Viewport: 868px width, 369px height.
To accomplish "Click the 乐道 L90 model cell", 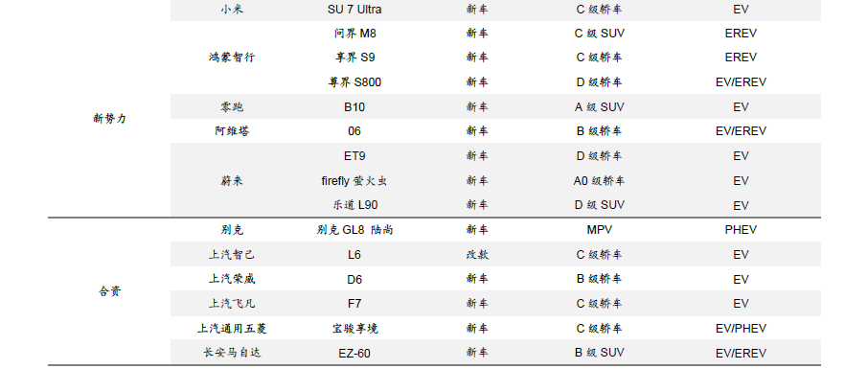I will coord(354,205).
